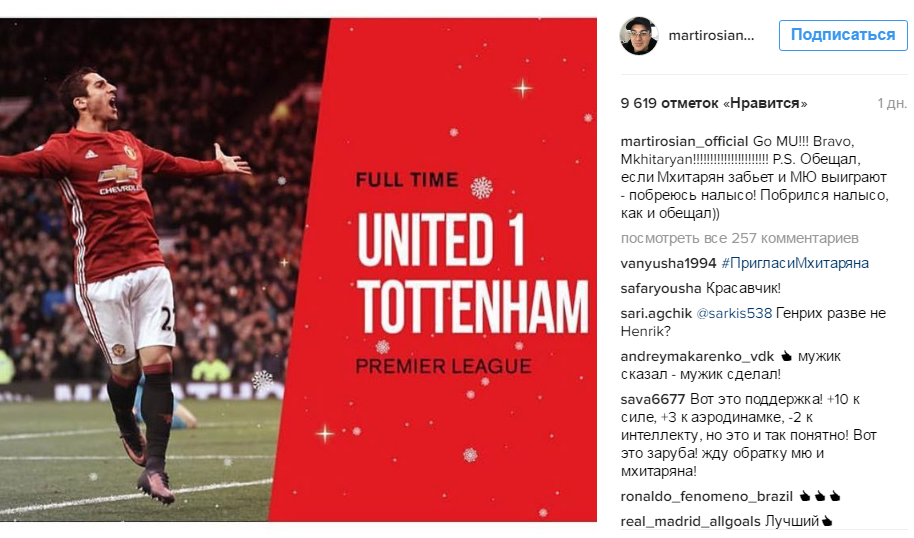Click the 1 дн. post timestamp

tap(892, 103)
